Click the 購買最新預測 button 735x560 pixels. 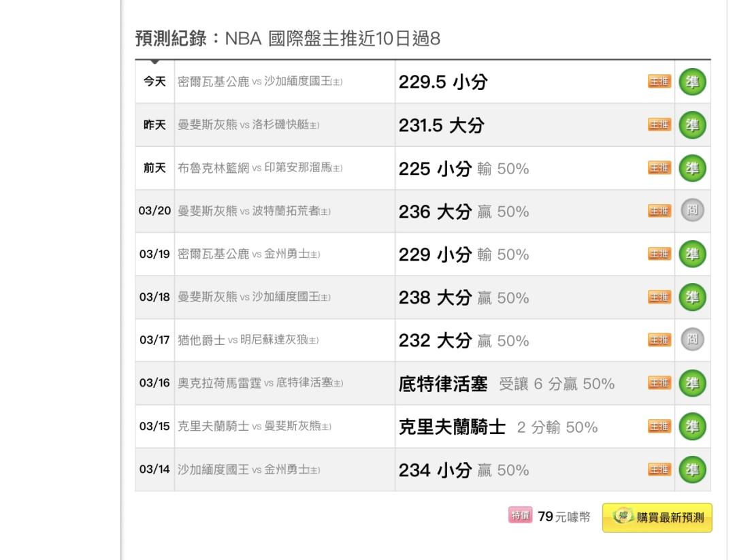coord(657,518)
